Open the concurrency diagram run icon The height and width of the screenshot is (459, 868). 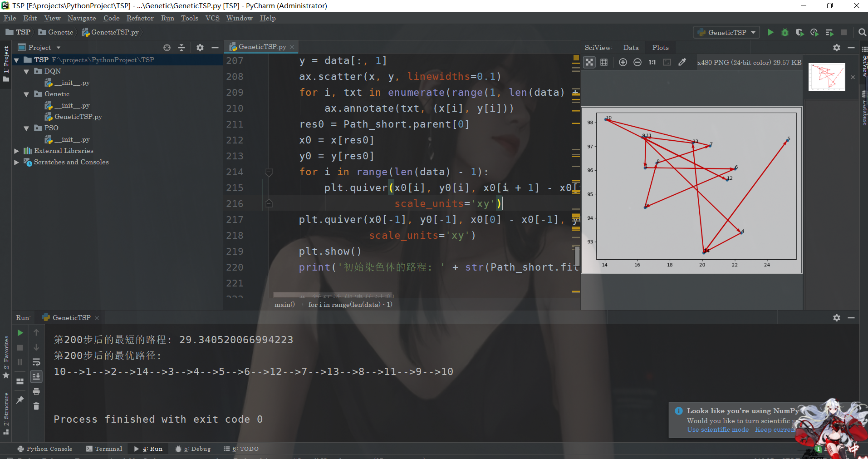[x=829, y=32]
